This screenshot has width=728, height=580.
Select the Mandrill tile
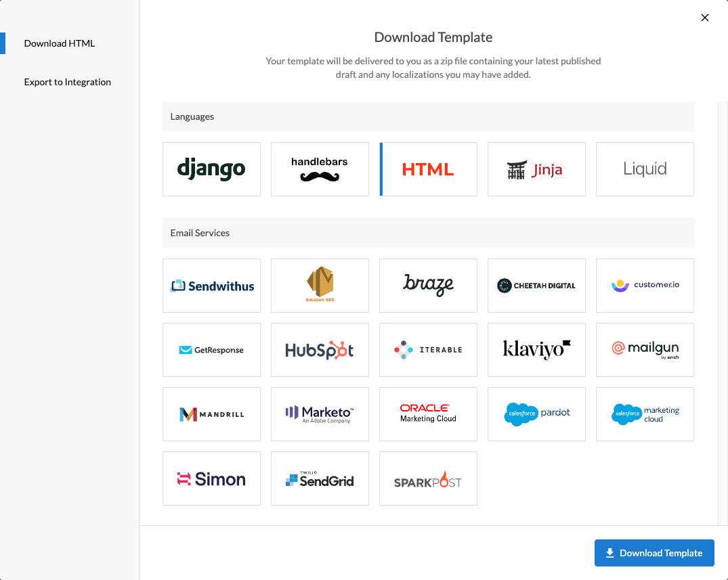tap(211, 414)
